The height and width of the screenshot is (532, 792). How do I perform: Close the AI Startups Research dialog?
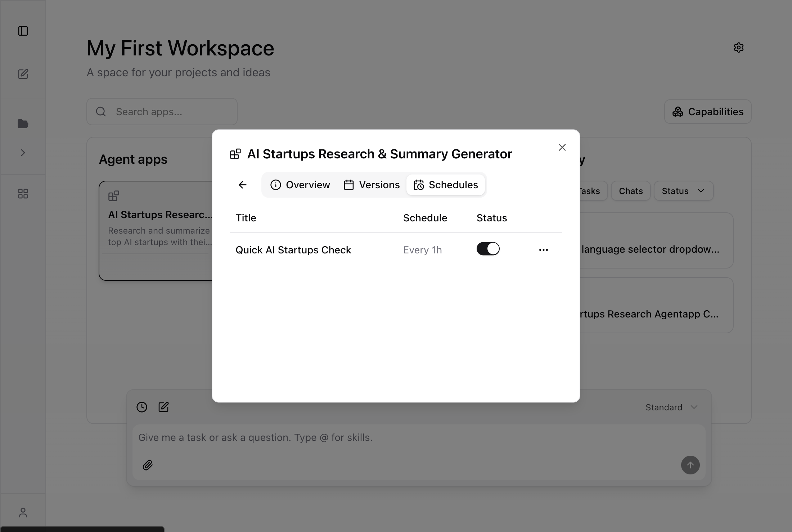(x=562, y=148)
